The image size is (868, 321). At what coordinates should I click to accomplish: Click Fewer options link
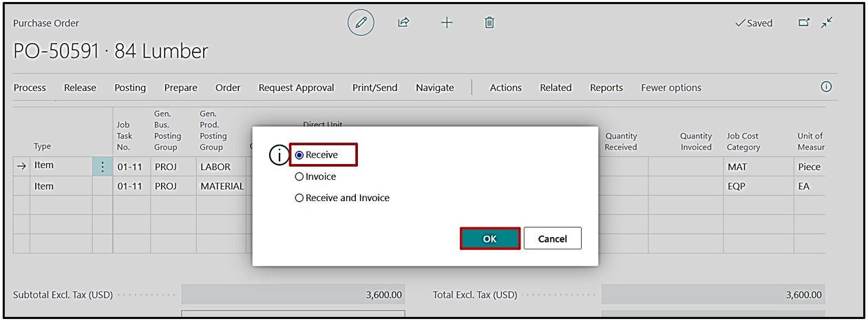click(x=670, y=87)
